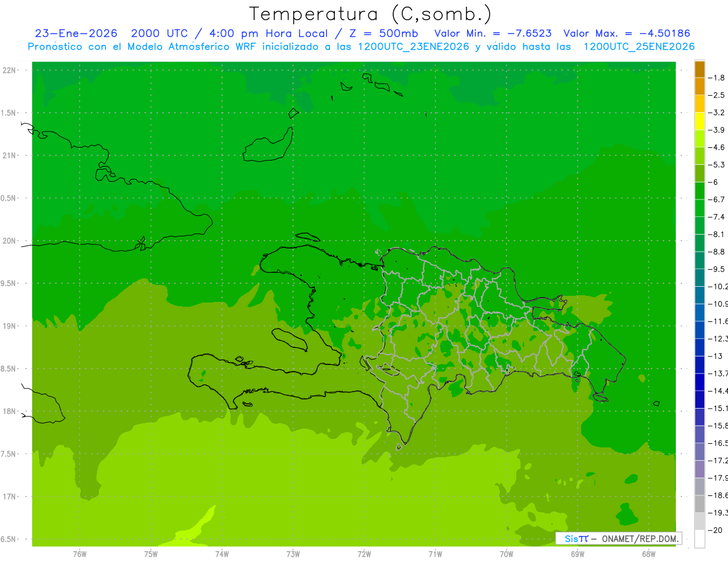Select the blue swatch between -11.6 and -12.3
Screen dimensions: 728x562
pyautogui.click(x=699, y=330)
